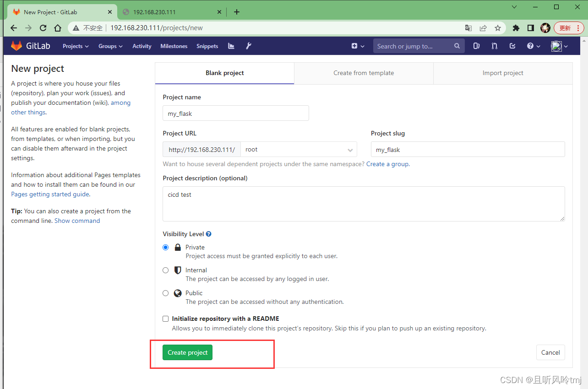The image size is (588, 389).
Task: Click the issues icon in navbar
Action: click(476, 46)
